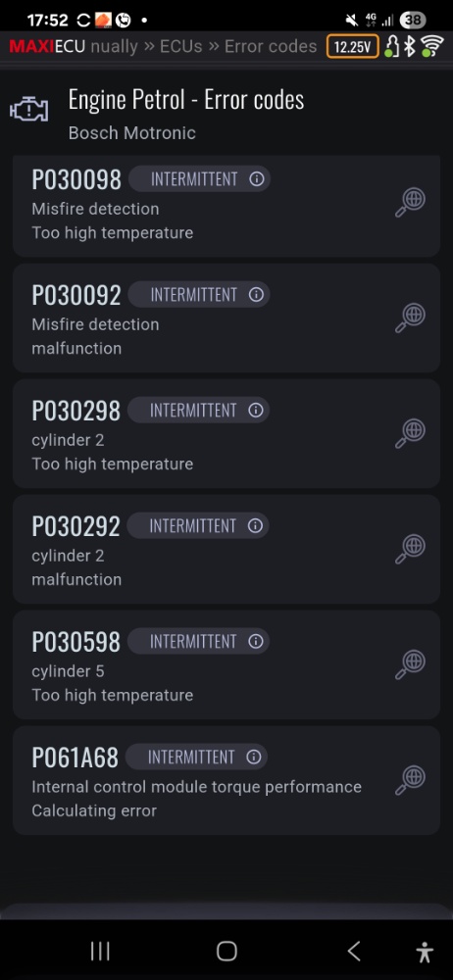This screenshot has width=453, height=980.
Task: Tap the Bluetooth connection status icon
Action: pos(409,46)
